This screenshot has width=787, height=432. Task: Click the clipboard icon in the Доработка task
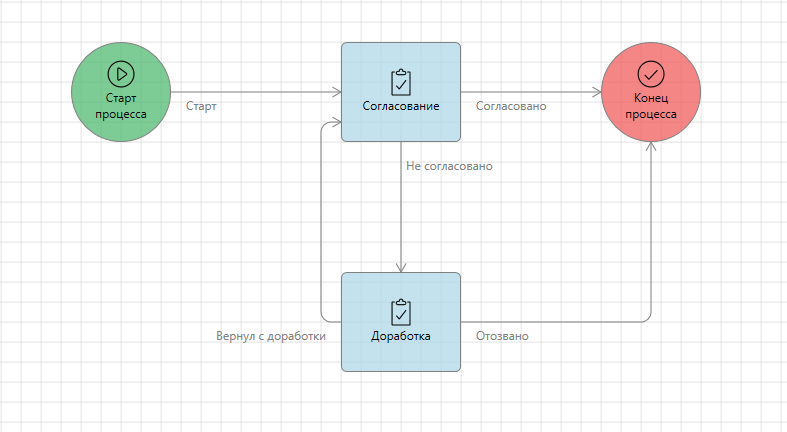pyautogui.click(x=401, y=311)
